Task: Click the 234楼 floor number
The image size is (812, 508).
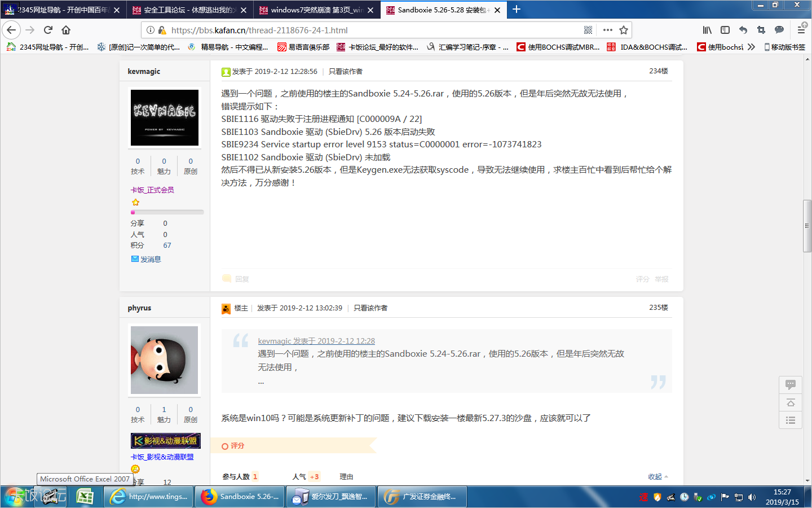Action: (659, 71)
